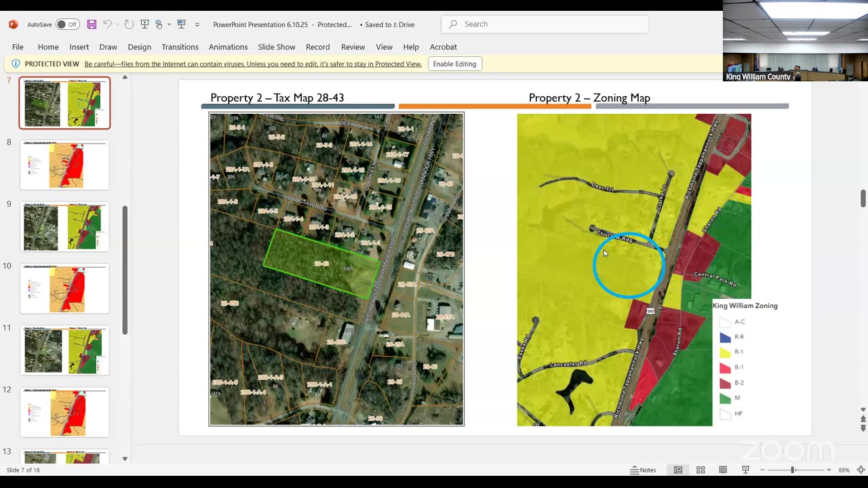Select slide 12 thumbnail
This screenshot has height=488, width=868.
tap(64, 412)
